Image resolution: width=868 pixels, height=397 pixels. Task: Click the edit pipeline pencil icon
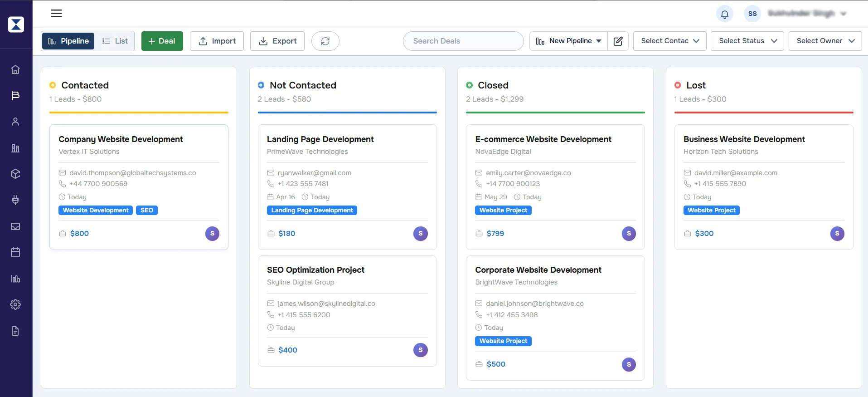[618, 41]
